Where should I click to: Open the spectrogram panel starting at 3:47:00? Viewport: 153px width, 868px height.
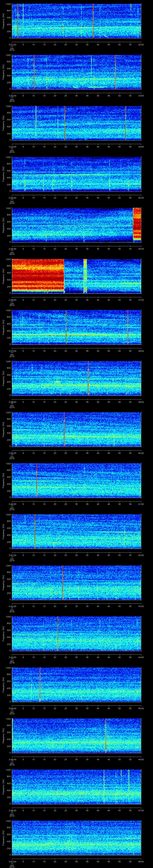(76, 837)
